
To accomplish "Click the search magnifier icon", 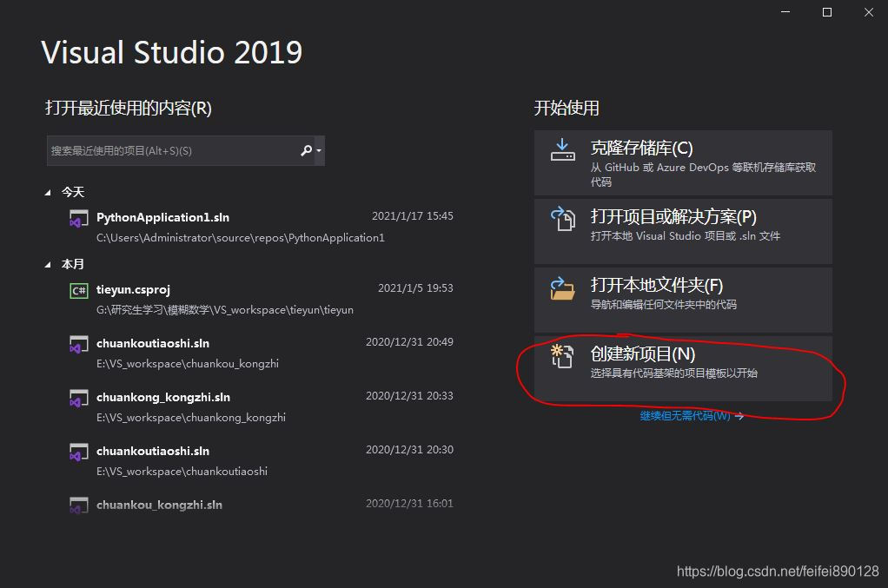I will (x=307, y=150).
